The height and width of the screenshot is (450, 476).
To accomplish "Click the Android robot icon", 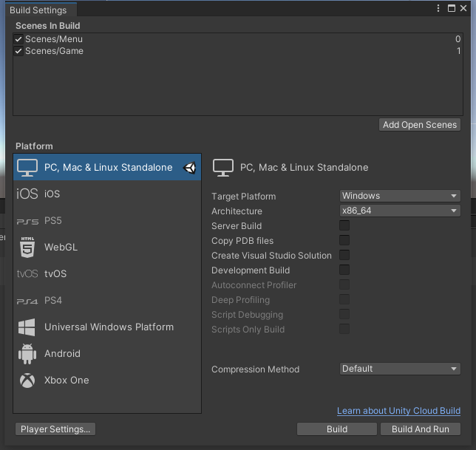I will [x=27, y=354].
